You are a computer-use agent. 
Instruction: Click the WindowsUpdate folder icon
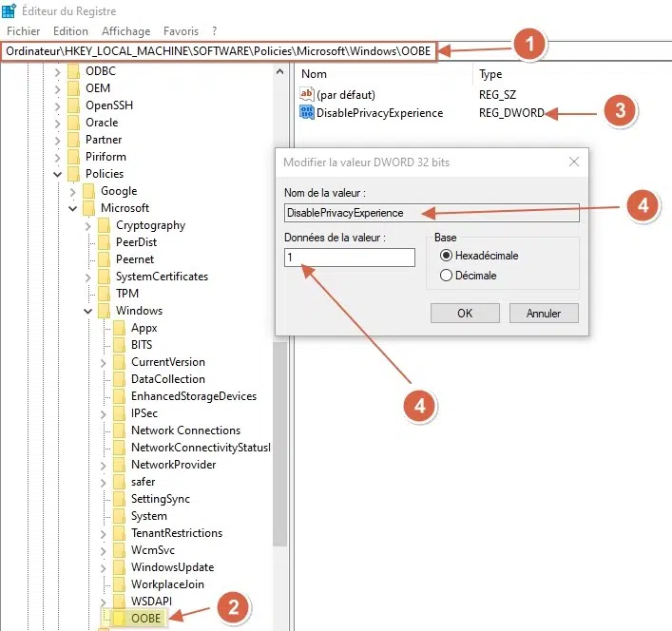tap(119, 567)
